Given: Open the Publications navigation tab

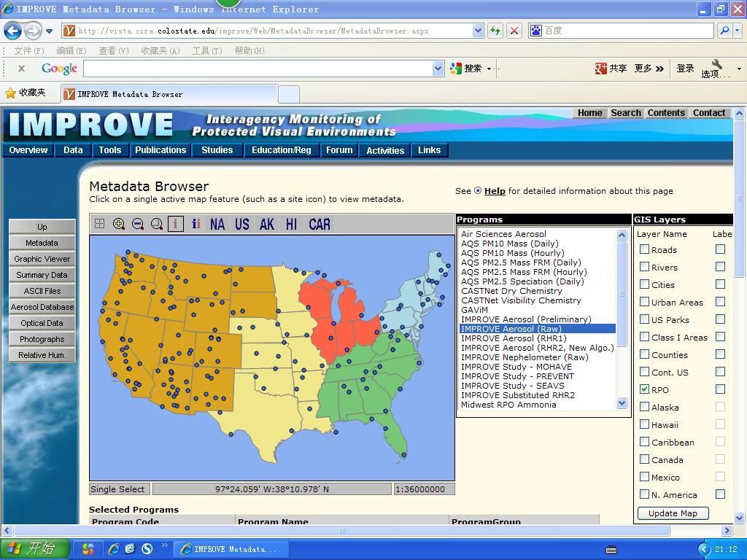Looking at the screenshot, I should [160, 150].
